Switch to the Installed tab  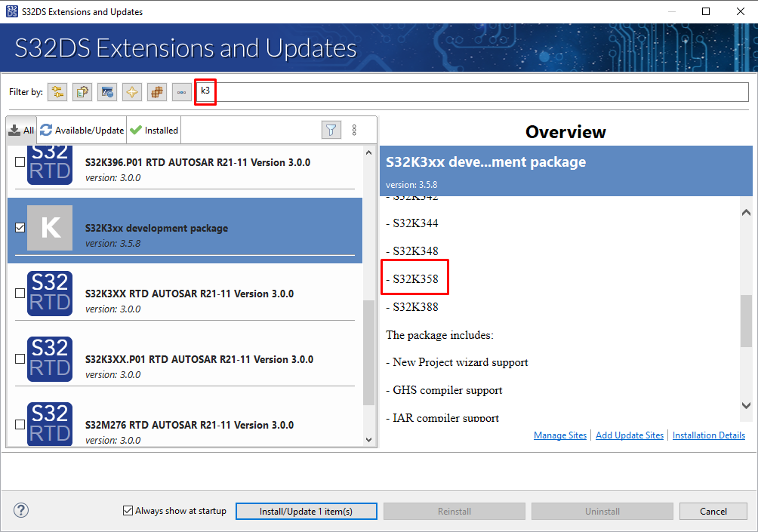(154, 130)
